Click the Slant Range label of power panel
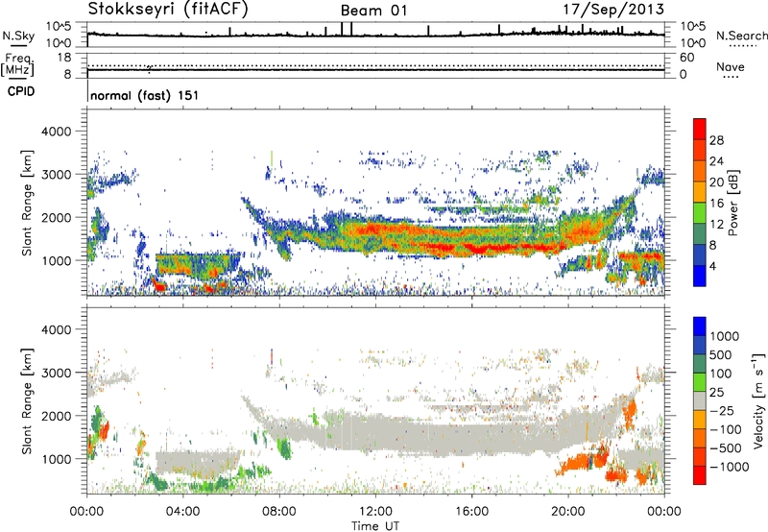The height and width of the screenshot is (532, 768). 27,203
